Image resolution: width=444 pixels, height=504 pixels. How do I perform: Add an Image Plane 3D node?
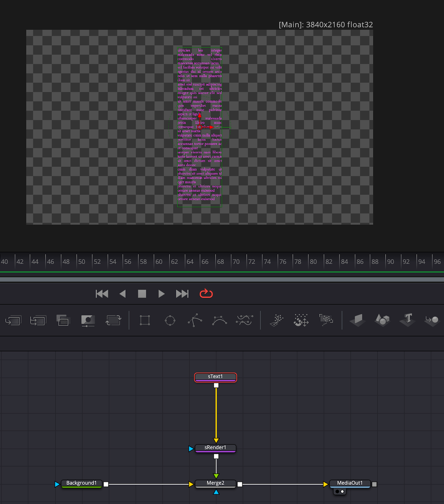[358, 320]
